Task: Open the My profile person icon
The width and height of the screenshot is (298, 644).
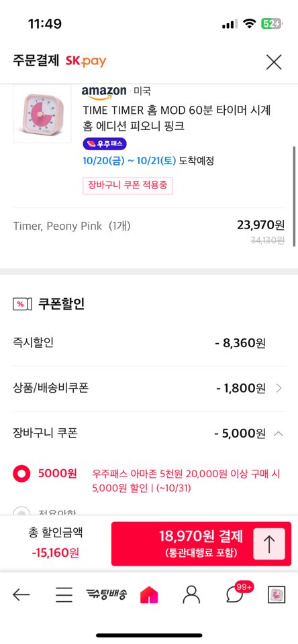Action: pyautogui.click(x=191, y=594)
